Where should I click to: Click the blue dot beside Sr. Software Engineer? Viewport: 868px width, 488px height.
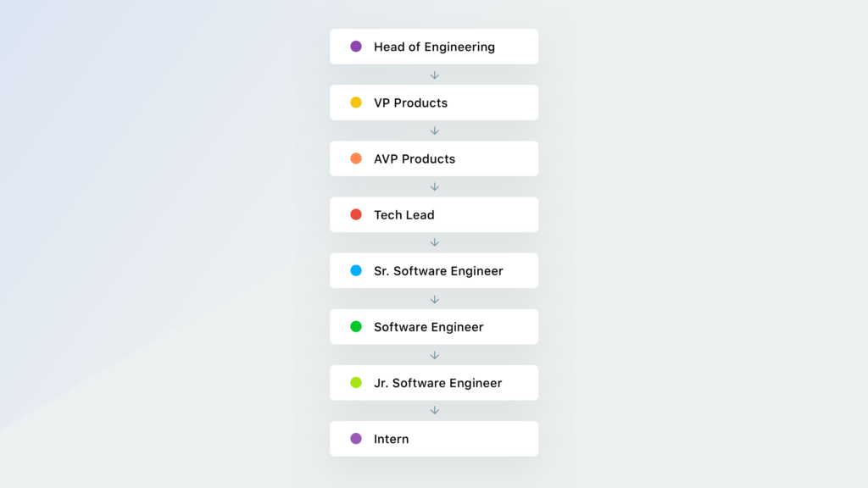tap(356, 271)
